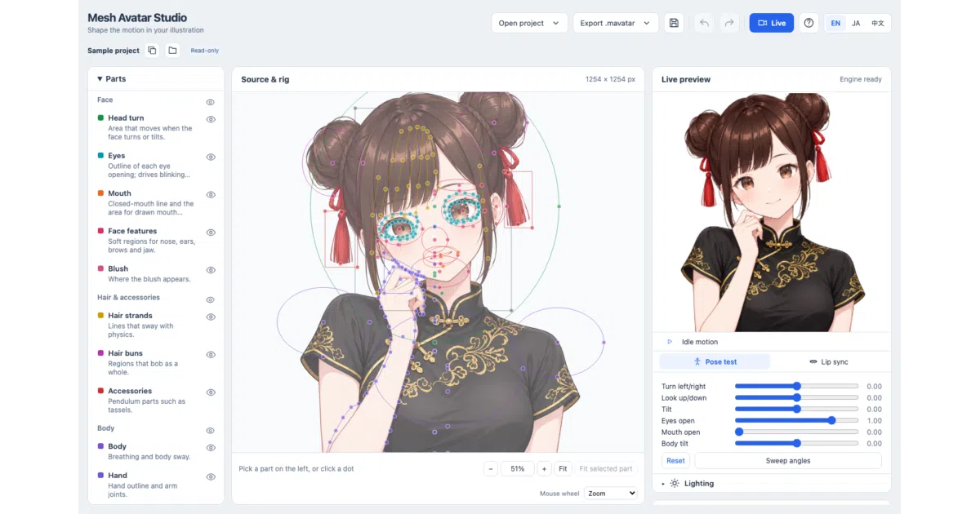Switch language to JA
This screenshot has width=980, height=514.
pos(856,23)
